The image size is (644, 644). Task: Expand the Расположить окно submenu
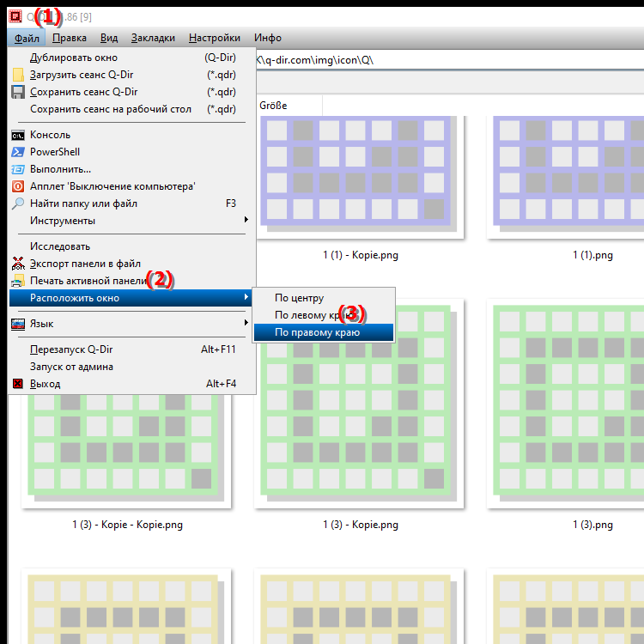click(131, 298)
